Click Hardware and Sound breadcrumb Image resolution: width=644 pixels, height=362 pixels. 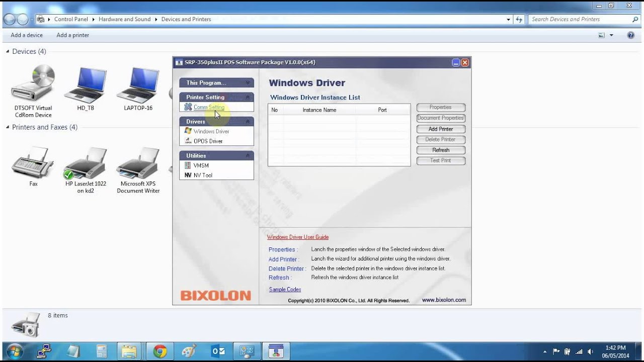(x=124, y=19)
